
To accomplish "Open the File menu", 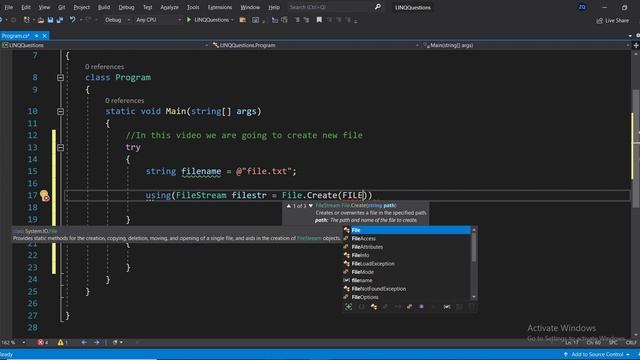I will point(8,7).
